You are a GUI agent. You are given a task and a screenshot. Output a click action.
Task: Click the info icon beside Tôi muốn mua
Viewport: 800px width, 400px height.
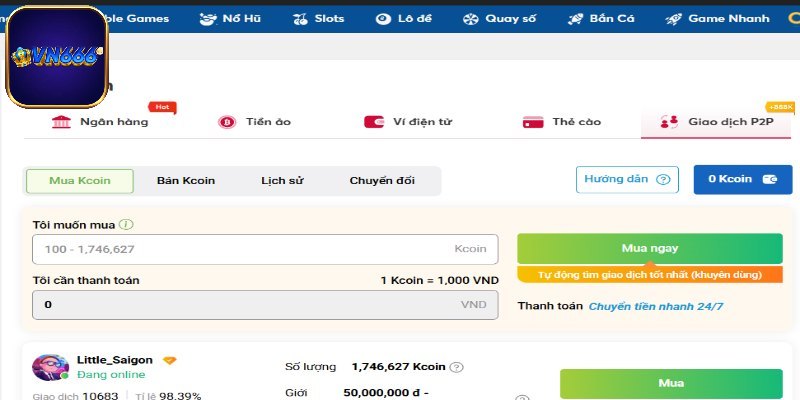pos(126,225)
